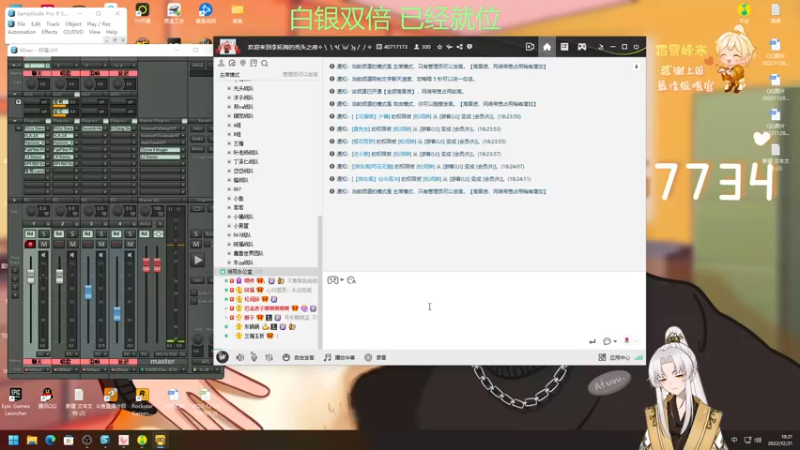Viewport: 800px width, 450px height.
Task: Click the channel 3 blue volume fader
Action: coord(88,292)
